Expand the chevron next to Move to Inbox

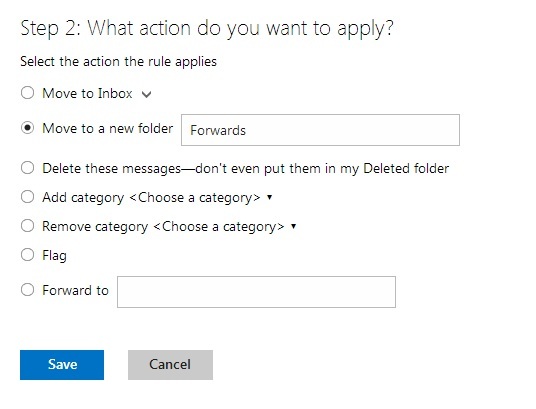pyautogui.click(x=146, y=94)
